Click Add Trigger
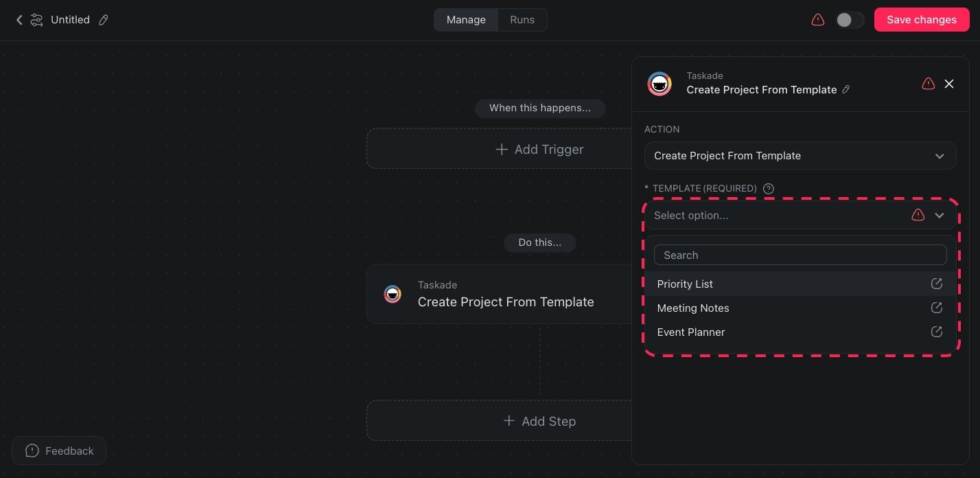 pos(539,149)
